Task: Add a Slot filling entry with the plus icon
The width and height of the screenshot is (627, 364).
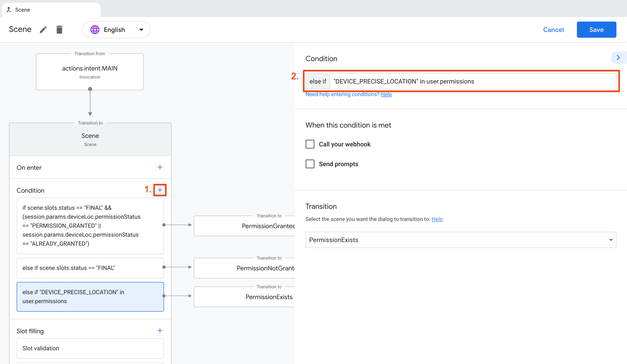Action: coord(160,331)
